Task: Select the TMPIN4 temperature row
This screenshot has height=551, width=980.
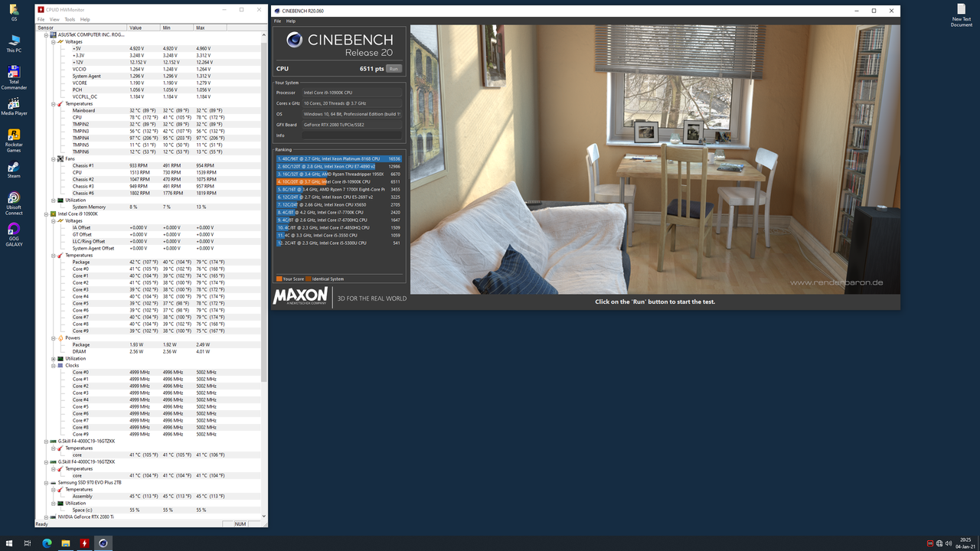Action: (149, 138)
